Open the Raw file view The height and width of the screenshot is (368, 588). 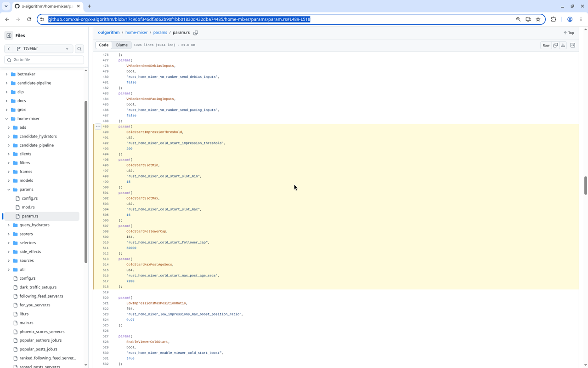coord(546,45)
